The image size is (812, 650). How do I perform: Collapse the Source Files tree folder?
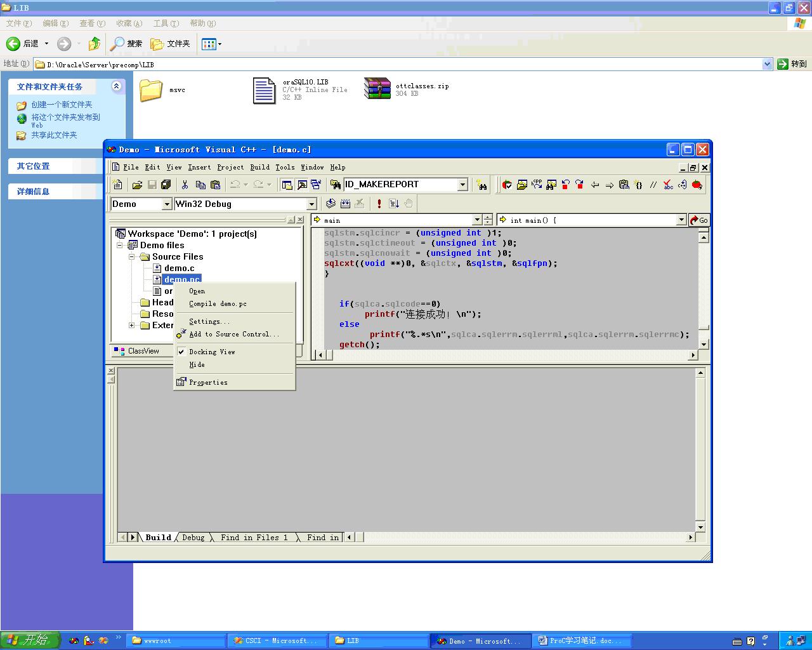click(x=131, y=256)
